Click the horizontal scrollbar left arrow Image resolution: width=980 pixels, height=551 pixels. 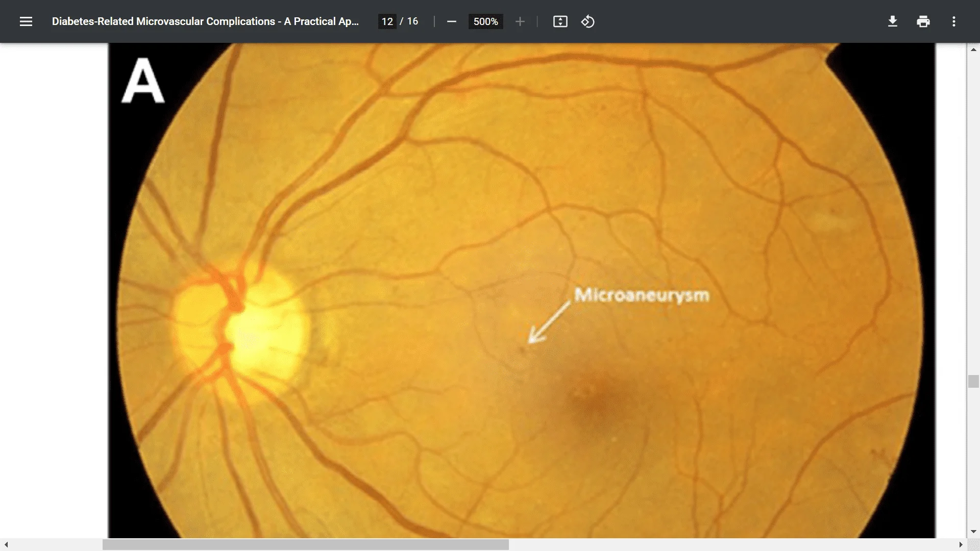[6, 545]
